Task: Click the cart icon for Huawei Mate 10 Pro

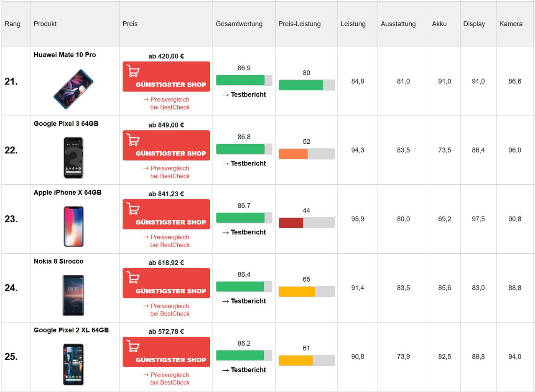Action: click(133, 71)
